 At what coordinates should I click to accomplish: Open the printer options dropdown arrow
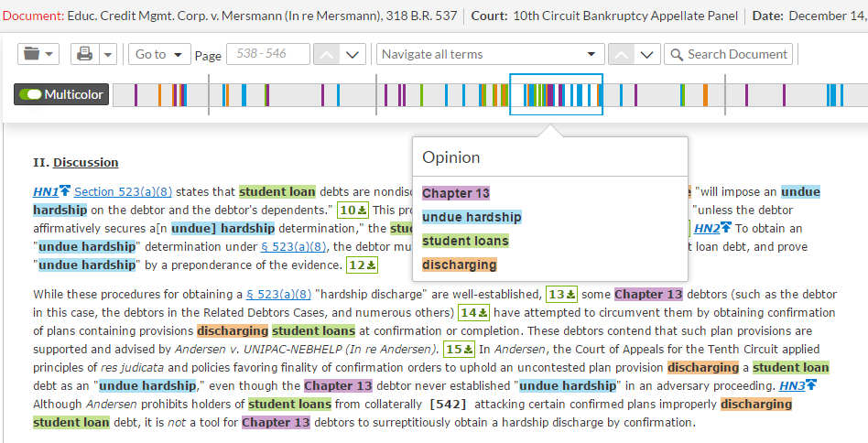click(108, 54)
